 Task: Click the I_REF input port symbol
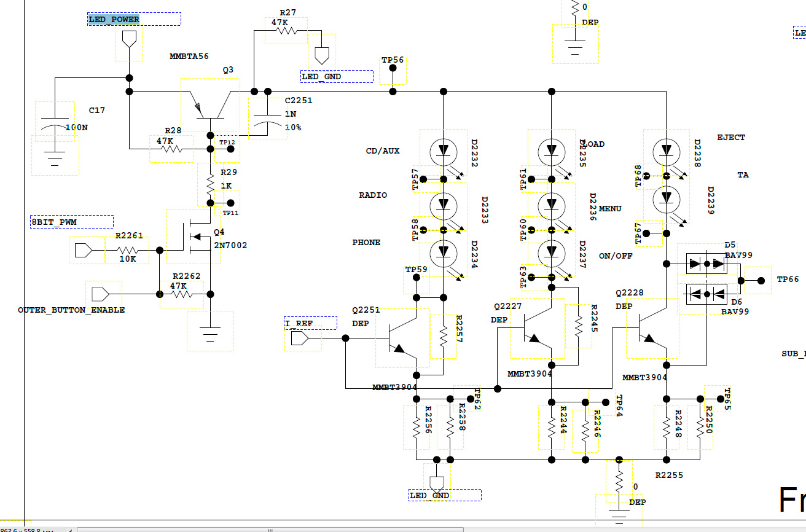point(300,338)
